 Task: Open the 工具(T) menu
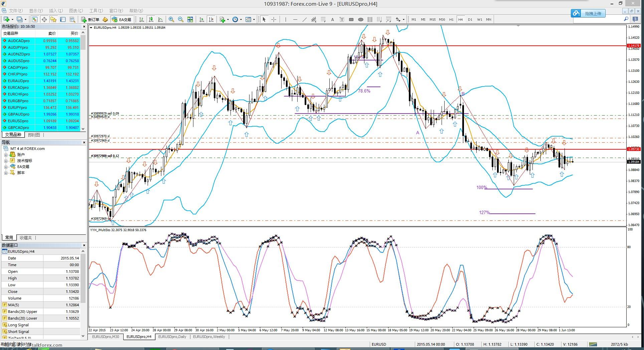[96, 11]
